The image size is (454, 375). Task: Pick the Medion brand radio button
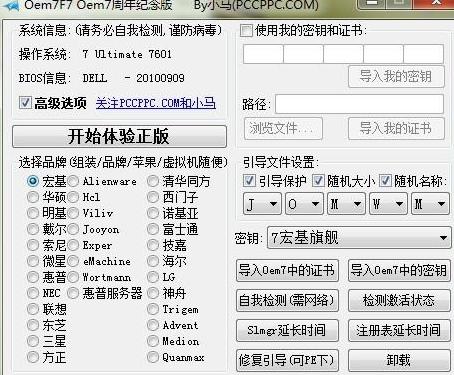[153, 341]
